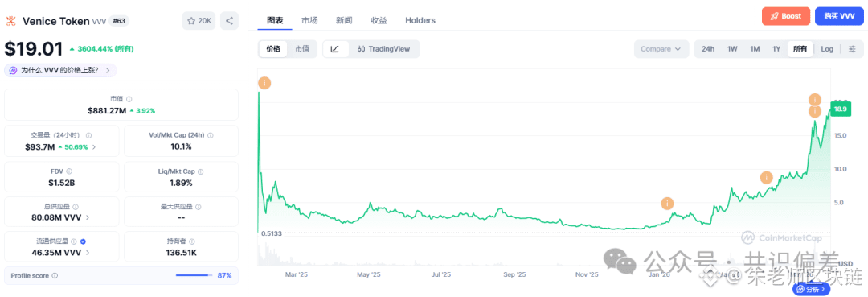Set chart range to 1M
The width and height of the screenshot is (868, 297).
[755, 49]
